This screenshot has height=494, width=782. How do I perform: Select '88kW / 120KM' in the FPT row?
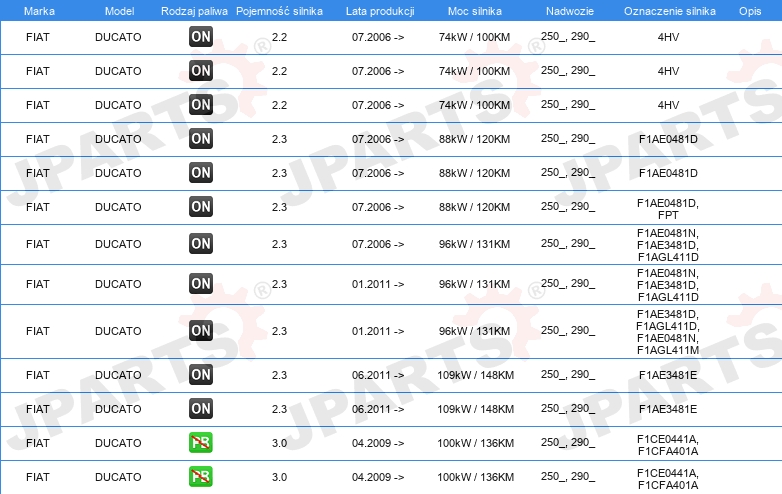pyautogui.click(x=474, y=207)
